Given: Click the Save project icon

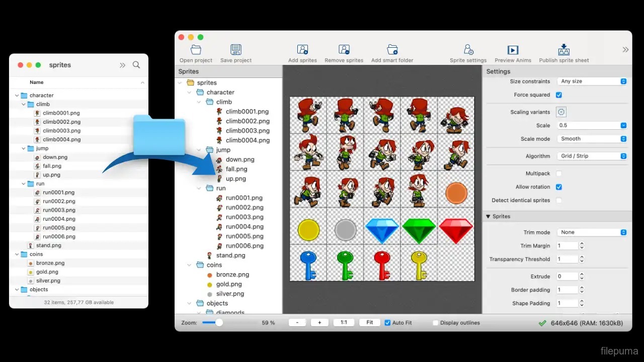Looking at the screenshot, I should click(236, 50).
